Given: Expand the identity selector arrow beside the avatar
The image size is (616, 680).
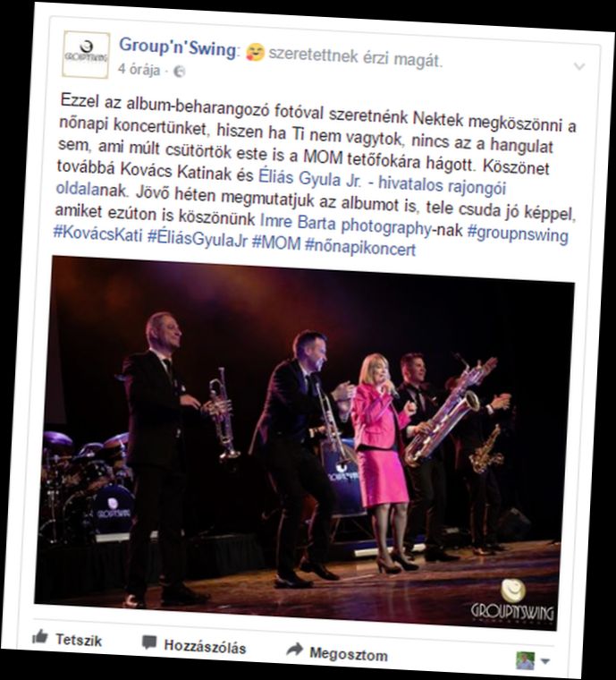Looking at the screenshot, I should coord(545,662).
